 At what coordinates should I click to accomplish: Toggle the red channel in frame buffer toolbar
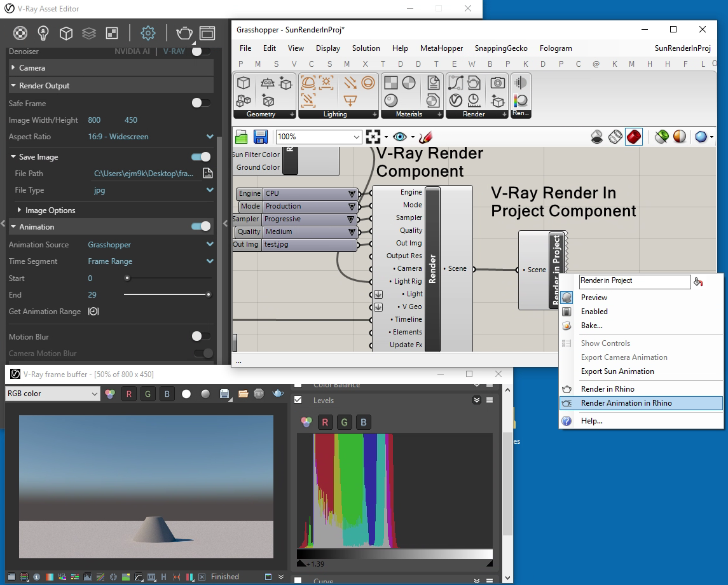128,394
